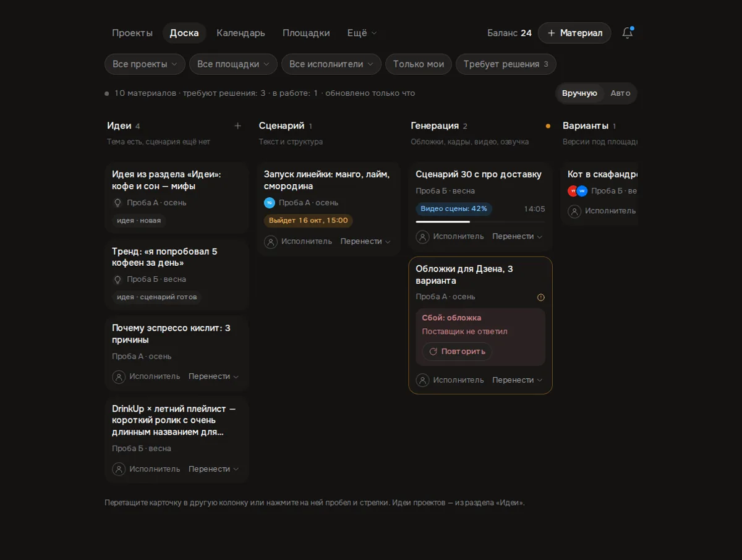Click the Telegram badge on Запуск линейки card

pyautogui.click(x=270, y=203)
